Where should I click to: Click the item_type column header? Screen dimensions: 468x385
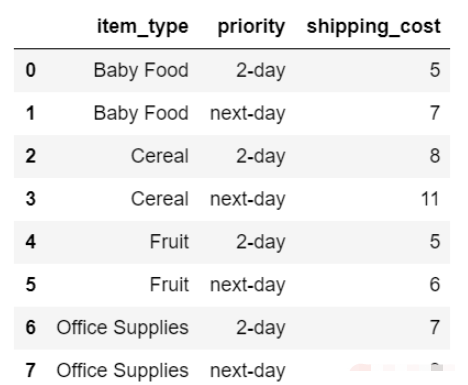(x=143, y=27)
